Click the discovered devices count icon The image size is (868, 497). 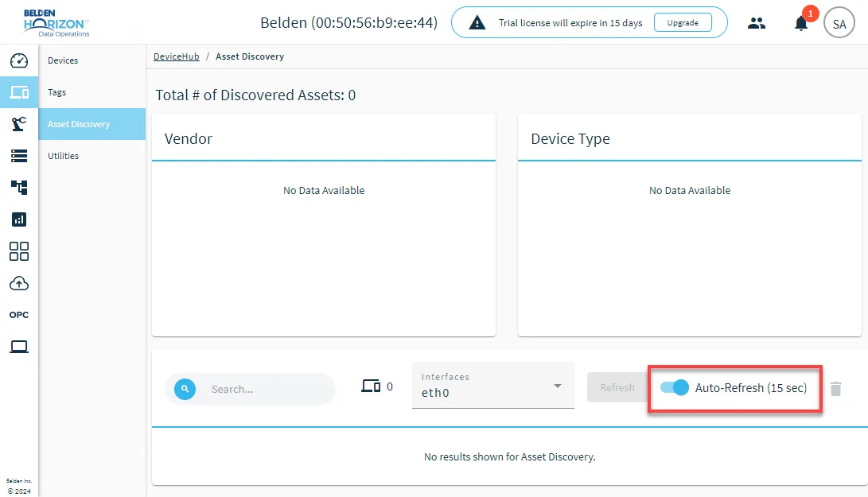point(371,386)
